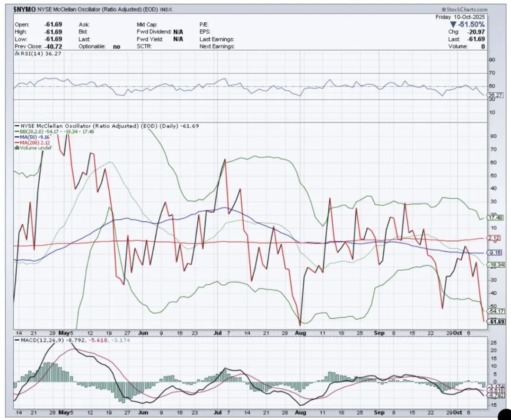Screen dimensions: 511x420
Task: Click the $NYMO ticker symbol heading
Action: 25,9
